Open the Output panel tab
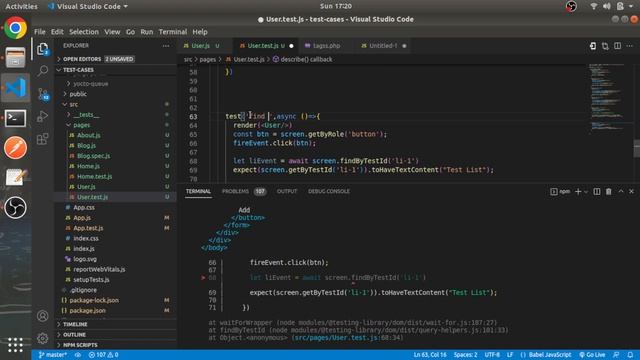This screenshot has height=360, width=640. pos(287,191)
